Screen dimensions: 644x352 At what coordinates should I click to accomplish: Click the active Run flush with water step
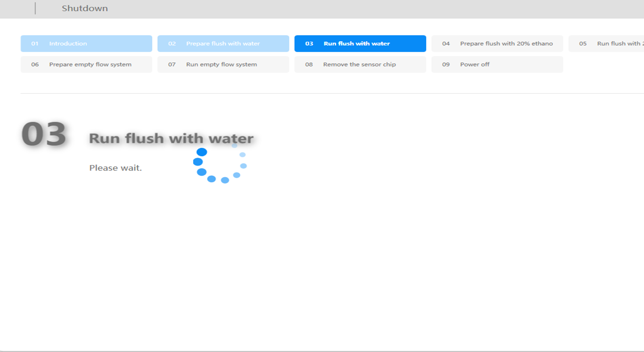coord(360,44)
